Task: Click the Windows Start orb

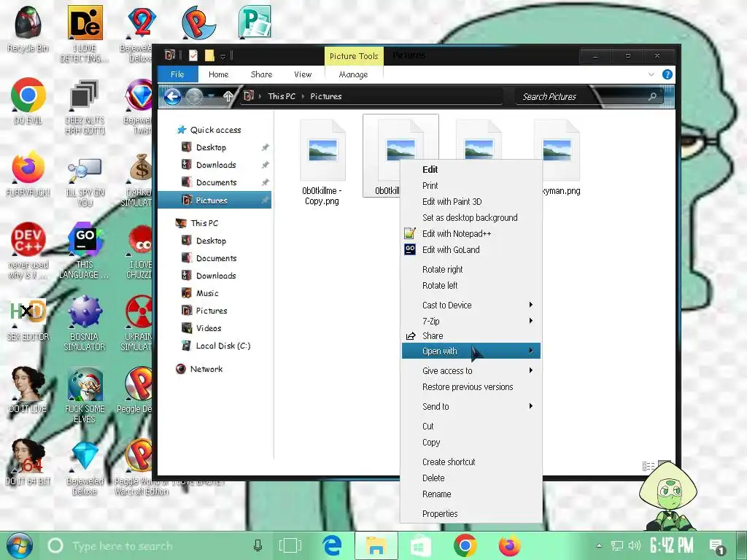Action: tap(20, 545)
